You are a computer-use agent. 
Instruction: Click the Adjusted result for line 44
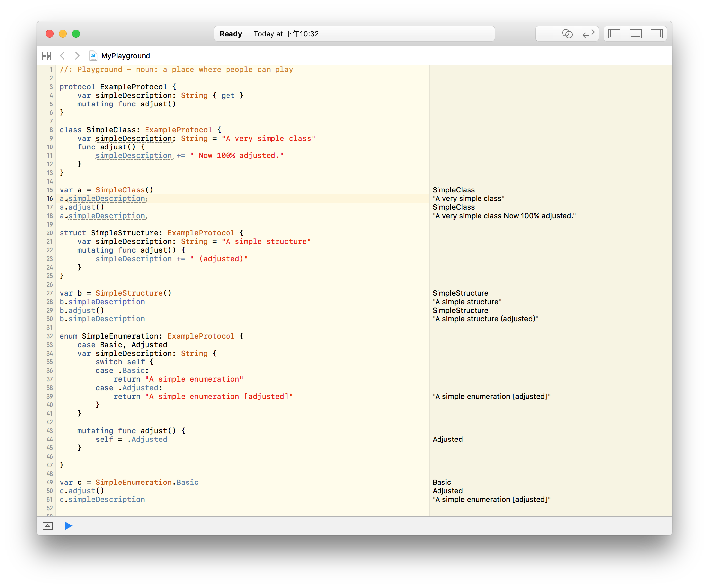click(x=447, y=439)
